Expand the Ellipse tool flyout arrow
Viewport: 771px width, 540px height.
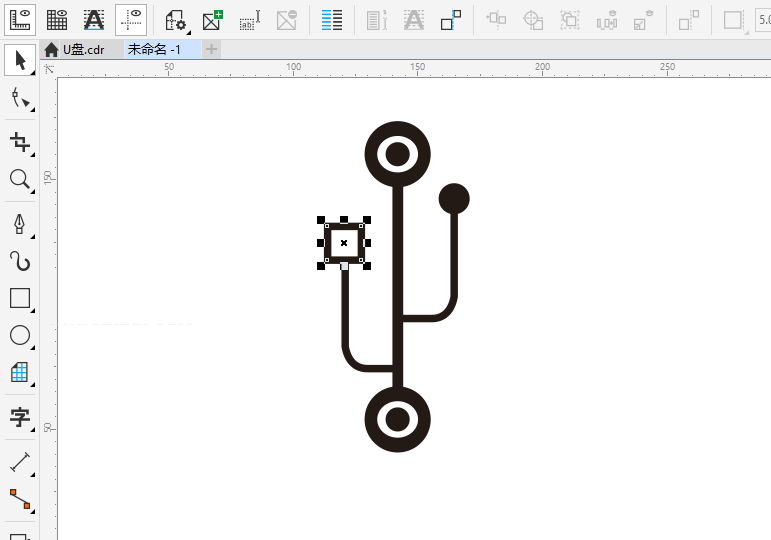point(32,348)
